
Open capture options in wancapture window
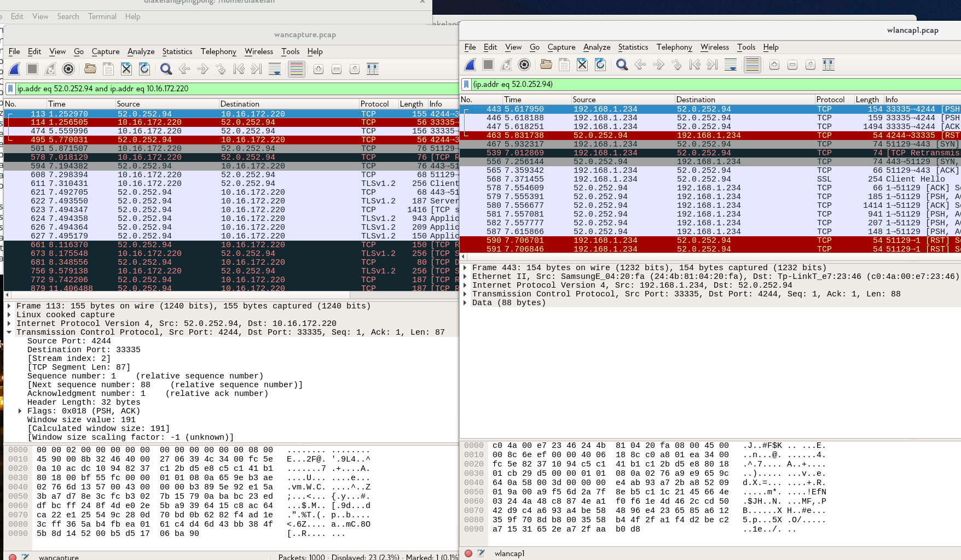68,69
